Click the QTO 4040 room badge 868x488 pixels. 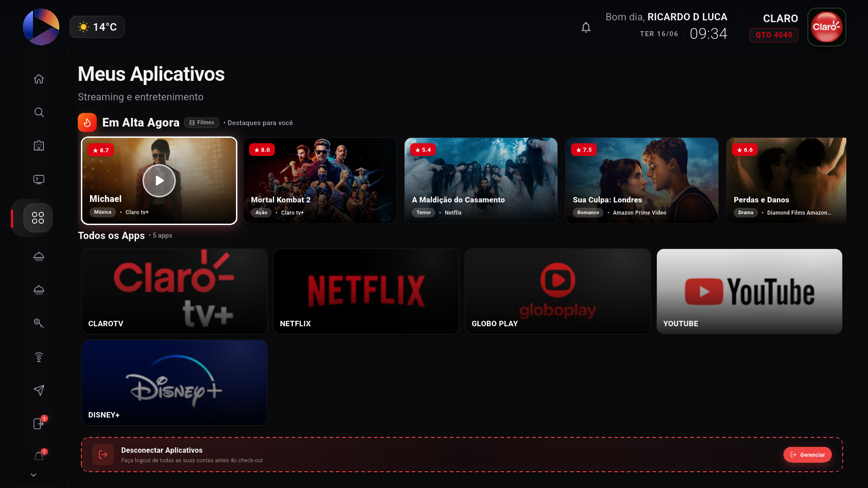point(774,35)
